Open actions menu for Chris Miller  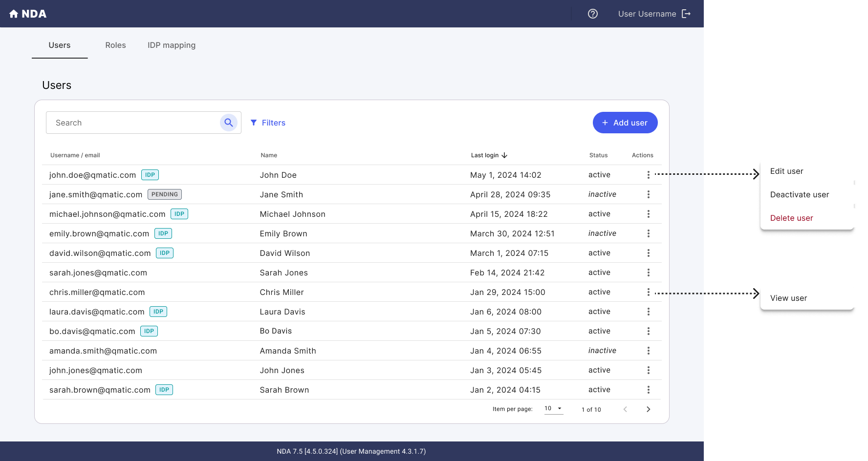tap(649, 292)
